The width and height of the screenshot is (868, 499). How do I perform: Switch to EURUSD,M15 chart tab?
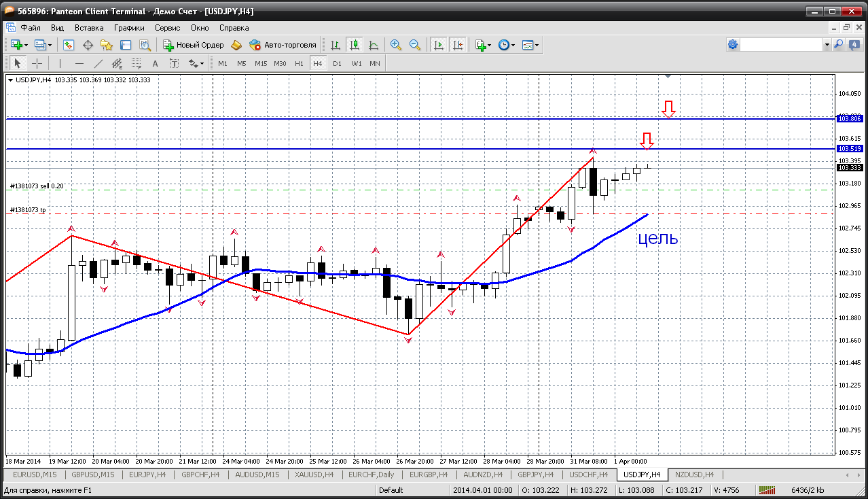point(35,475)
